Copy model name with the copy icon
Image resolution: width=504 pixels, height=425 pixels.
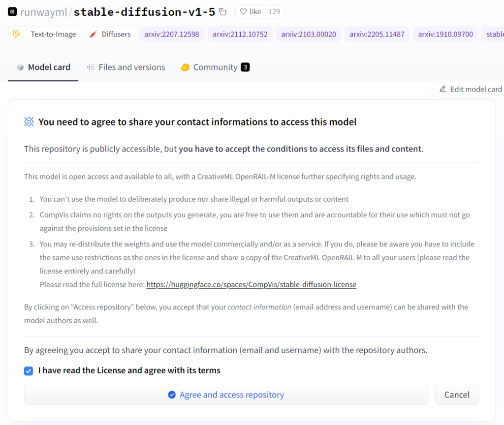(222, 12)
